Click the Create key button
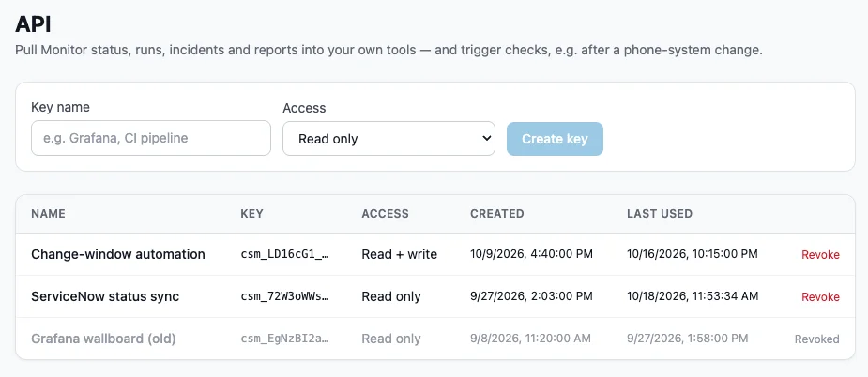868x377 pixels. click(x=555, y=139)
